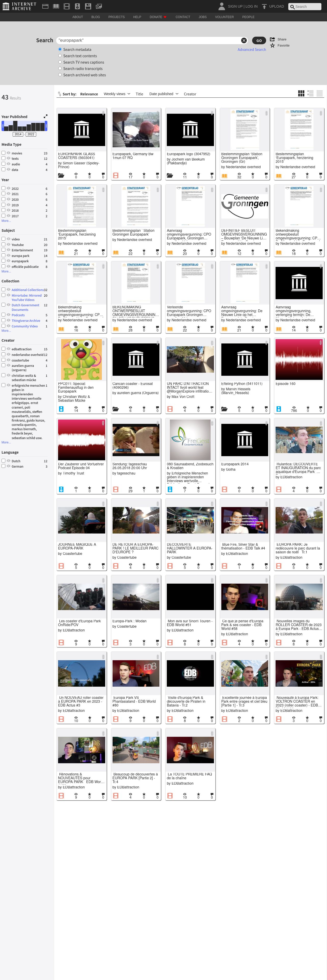The height and width of the screenshot is (980, 327).
Task: Select the Search metadata radio button
Action: pyautogui.click(x=60, y=49)
